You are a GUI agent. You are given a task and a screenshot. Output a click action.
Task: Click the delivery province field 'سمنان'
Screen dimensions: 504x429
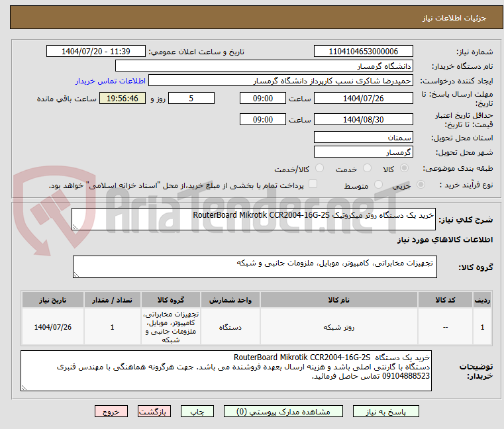point(363,137)
